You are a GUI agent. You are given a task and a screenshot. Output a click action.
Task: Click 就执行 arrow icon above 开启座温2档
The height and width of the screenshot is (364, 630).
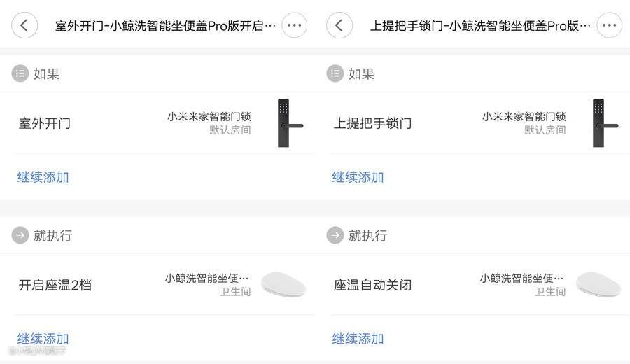(20, 235)
